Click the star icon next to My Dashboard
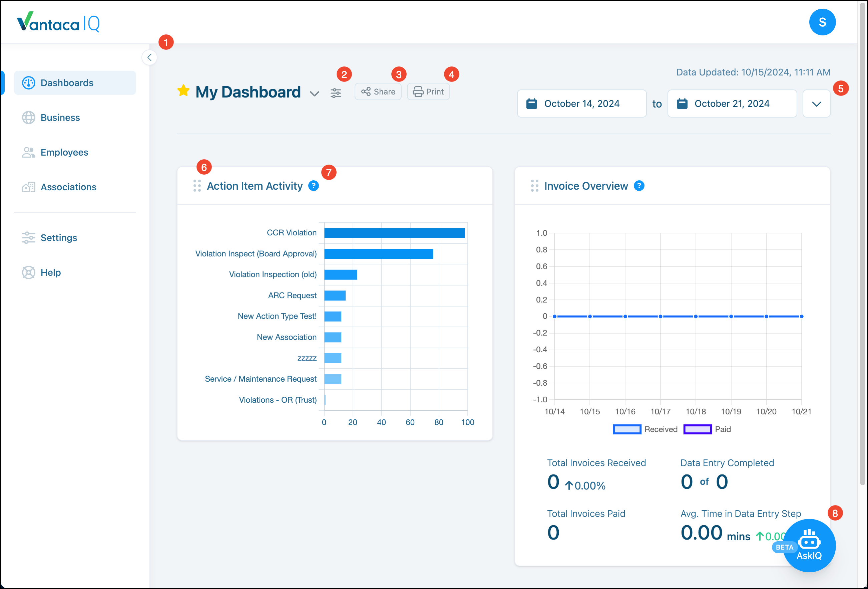This screenshot has width=868, height=589. pyautogui.click(x=183, y=91)
